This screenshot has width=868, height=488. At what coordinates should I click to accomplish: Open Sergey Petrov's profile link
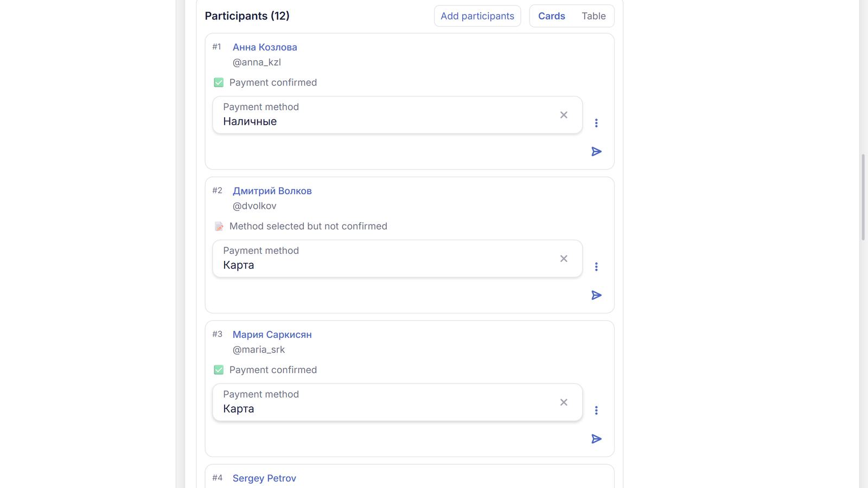(264, 478)
